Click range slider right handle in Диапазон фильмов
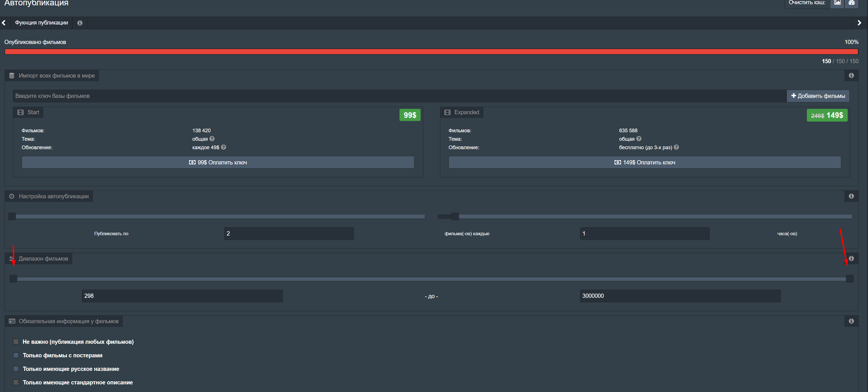 click(849, 279)
